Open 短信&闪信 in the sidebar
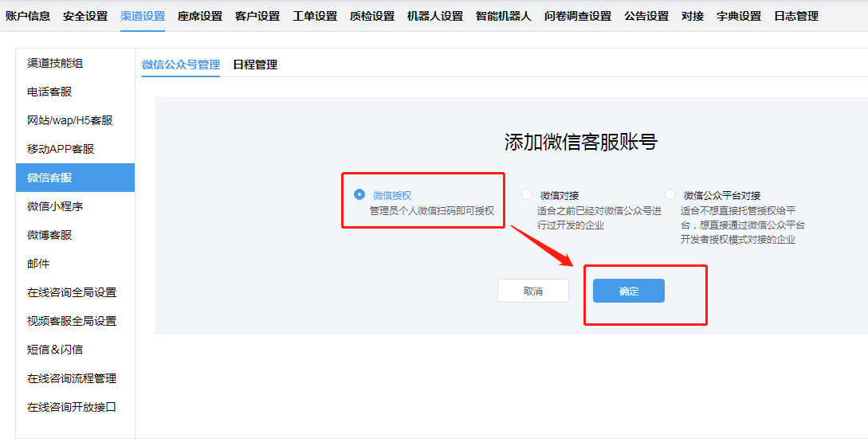This screenshot has width=868, height=446. [x=75, y=350]
